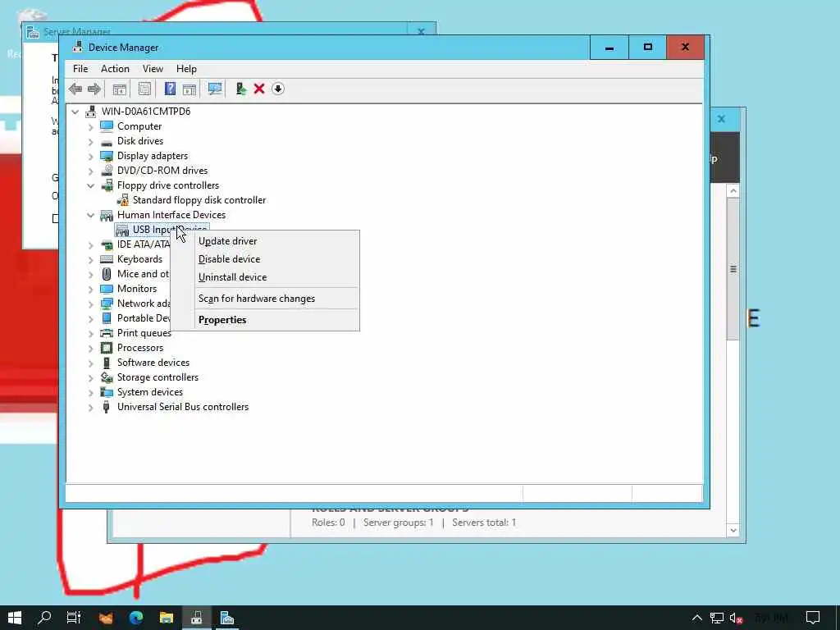Open the Windows Start button
The image size is (840, 630).
click(x=15, y=618)
